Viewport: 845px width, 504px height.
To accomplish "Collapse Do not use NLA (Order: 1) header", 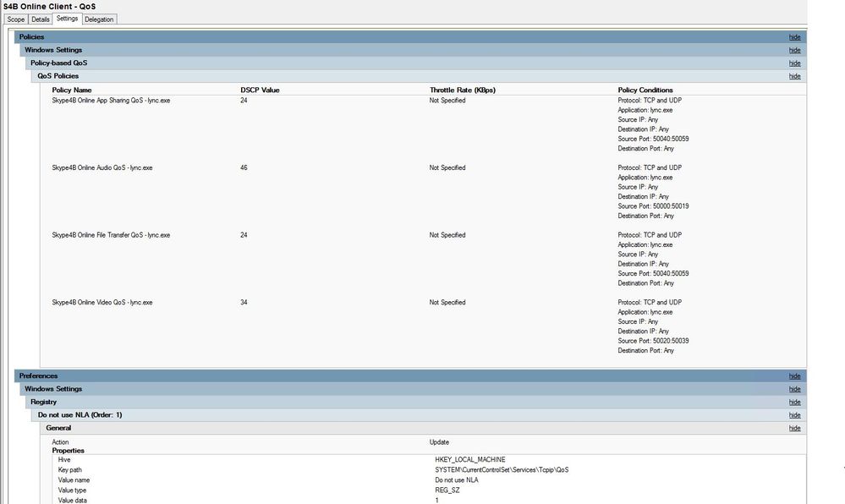I will point(420,415).
